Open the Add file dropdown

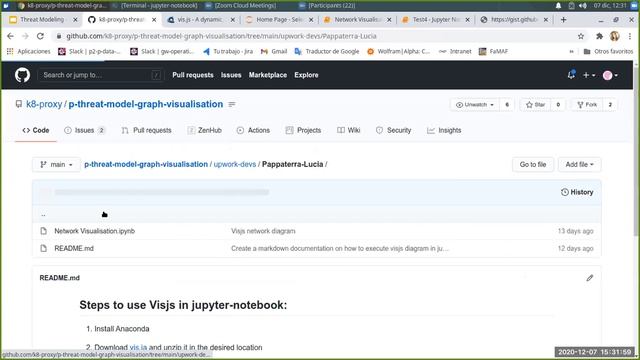(x=579, y=164)
